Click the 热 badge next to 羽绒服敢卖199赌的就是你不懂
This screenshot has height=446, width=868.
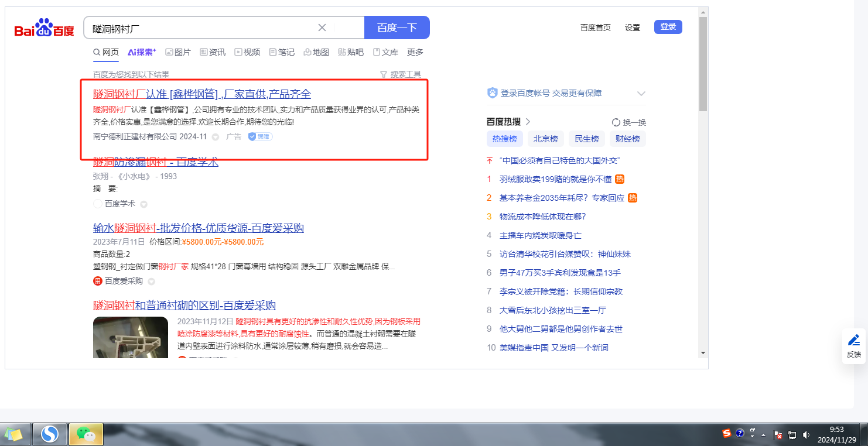pyautogui.click(x=620, y=179)
